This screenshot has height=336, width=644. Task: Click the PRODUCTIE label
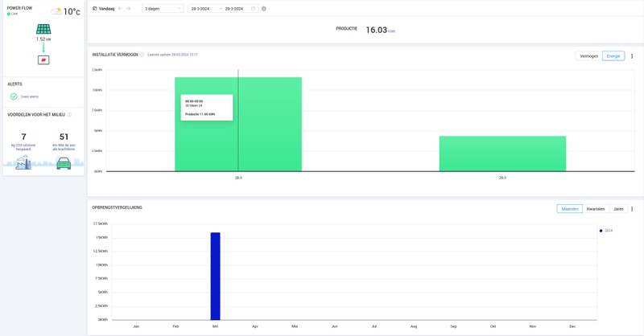tap(347, 29)
